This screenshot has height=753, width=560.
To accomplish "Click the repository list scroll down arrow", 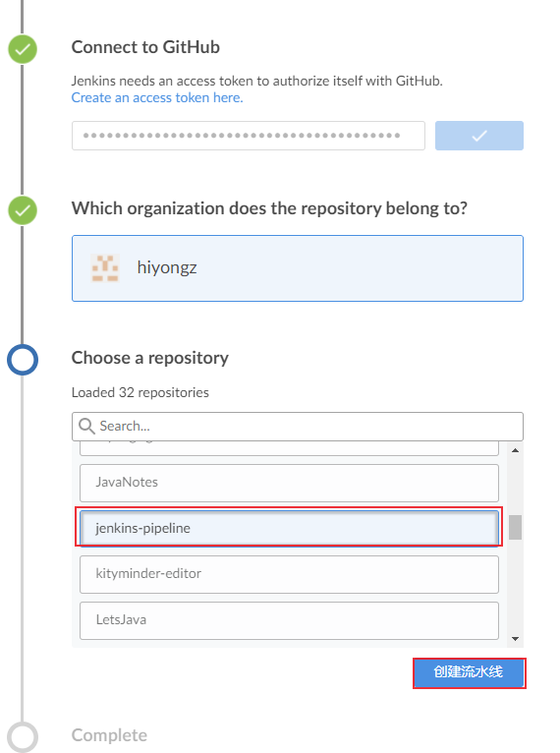I will [x=515, y=639].
